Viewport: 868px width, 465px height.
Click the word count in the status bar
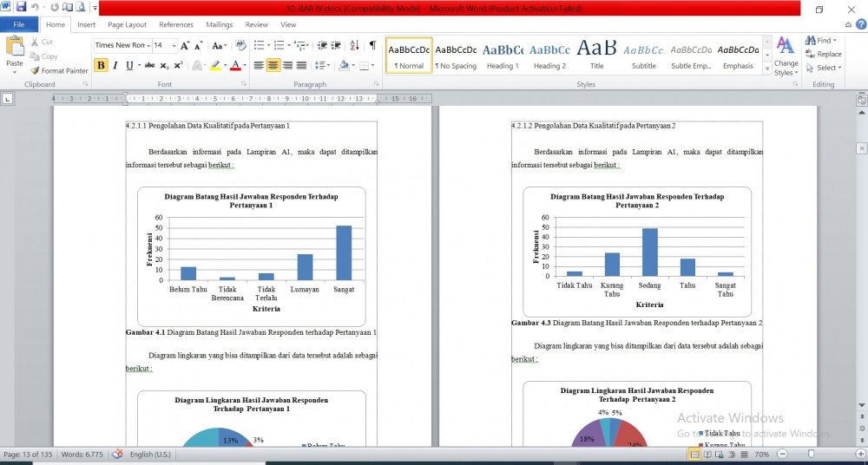point(82,455)
